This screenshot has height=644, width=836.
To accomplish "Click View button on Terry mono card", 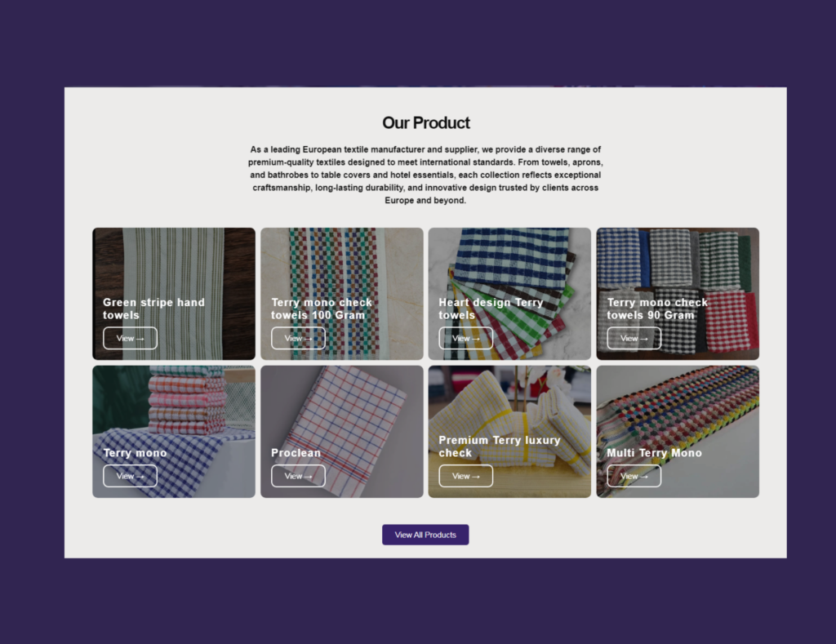I will (130, 476).
